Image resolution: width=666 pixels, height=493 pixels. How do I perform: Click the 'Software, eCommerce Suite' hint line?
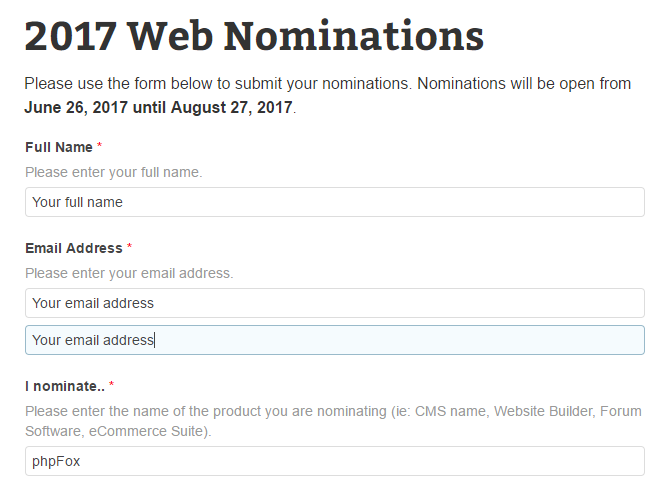(118, 431)
